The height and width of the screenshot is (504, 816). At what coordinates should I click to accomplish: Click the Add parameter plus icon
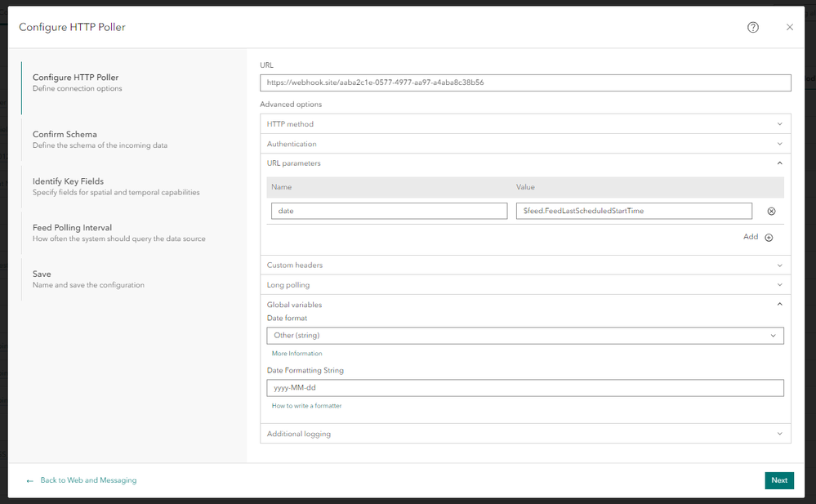[769, 238]
